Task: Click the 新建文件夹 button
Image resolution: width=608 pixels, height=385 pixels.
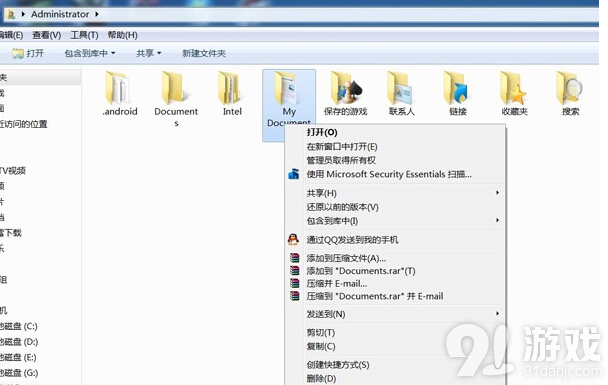Action: coord(204,53)
